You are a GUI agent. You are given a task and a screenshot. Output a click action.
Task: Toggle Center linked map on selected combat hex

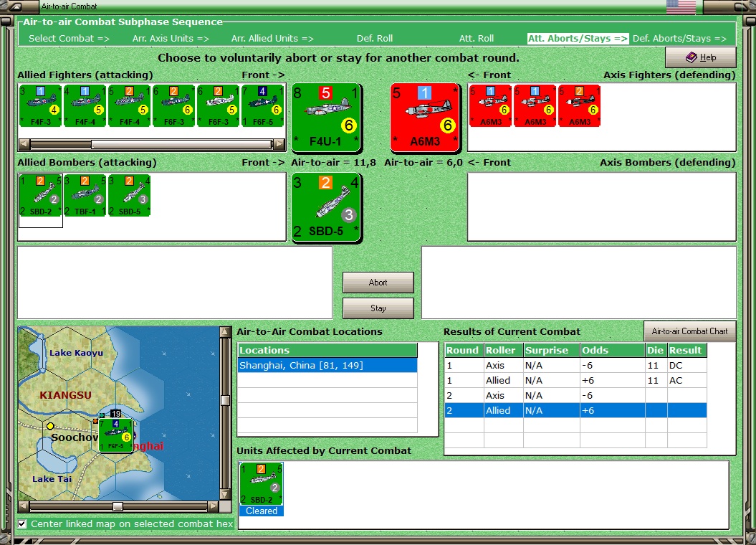[x=22, y=523]
